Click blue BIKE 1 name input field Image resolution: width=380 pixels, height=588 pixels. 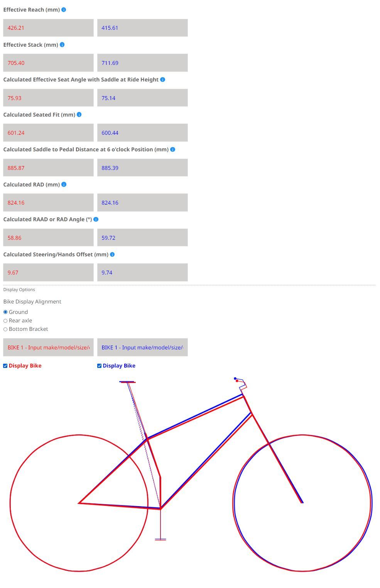(x=142, y=347)
